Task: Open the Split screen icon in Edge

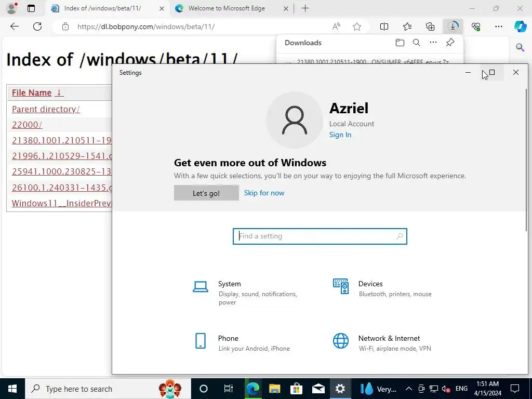Action: [384, 26]
